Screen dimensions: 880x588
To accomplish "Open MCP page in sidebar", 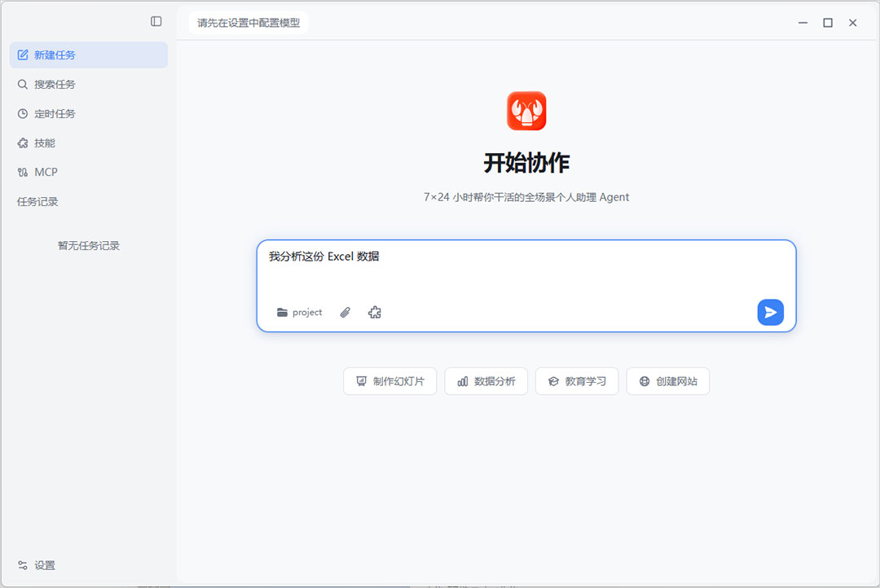I will click(89, 173).
